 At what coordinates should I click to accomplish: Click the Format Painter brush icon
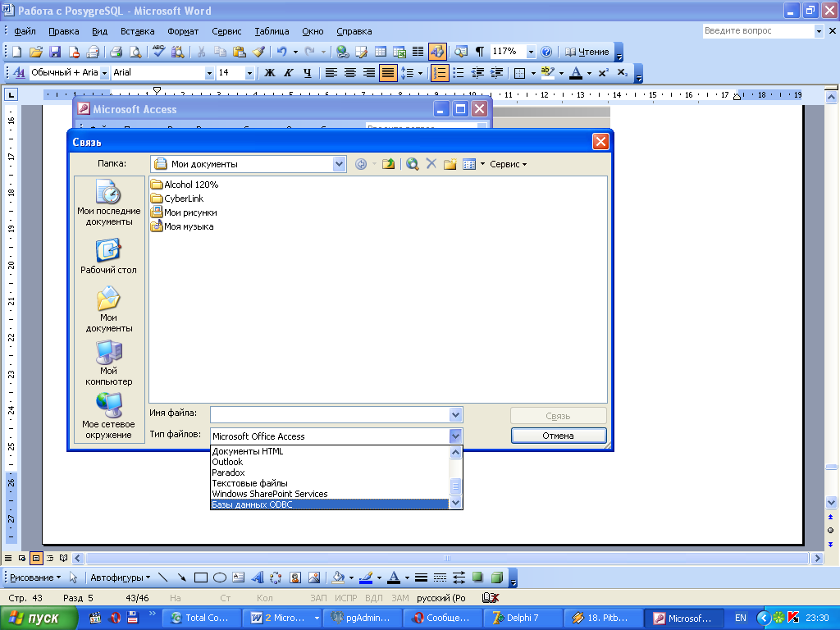point(258,52)
